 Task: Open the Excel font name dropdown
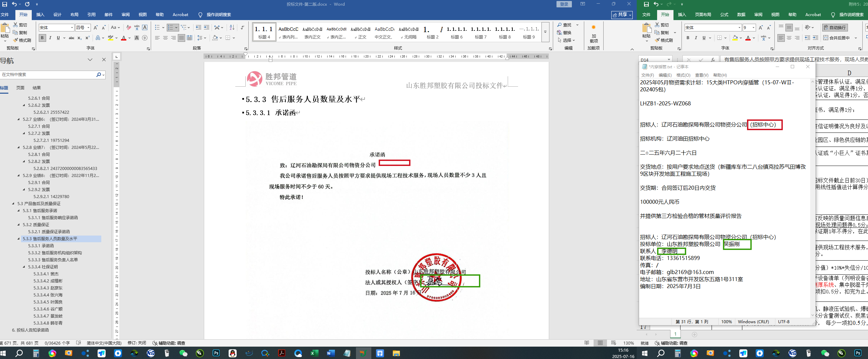tap(739, 28)
